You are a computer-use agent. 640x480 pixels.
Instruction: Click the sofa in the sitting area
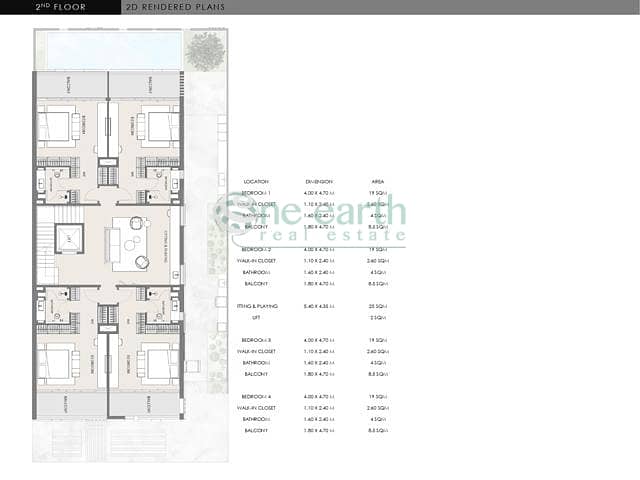point(112,245)
